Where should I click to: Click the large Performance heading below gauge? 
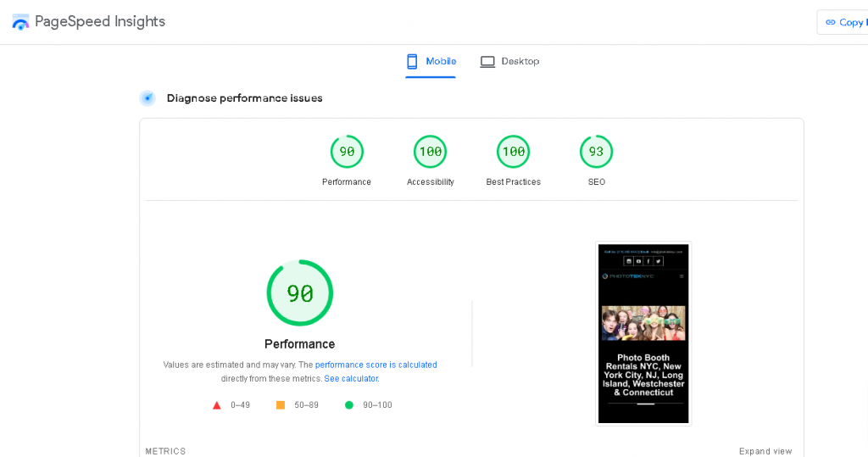pos(299,344)
